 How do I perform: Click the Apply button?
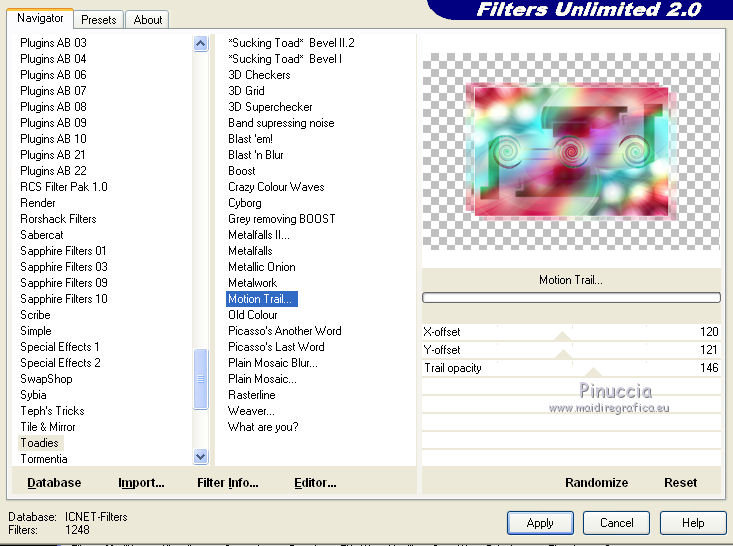[x=540, y=523]
